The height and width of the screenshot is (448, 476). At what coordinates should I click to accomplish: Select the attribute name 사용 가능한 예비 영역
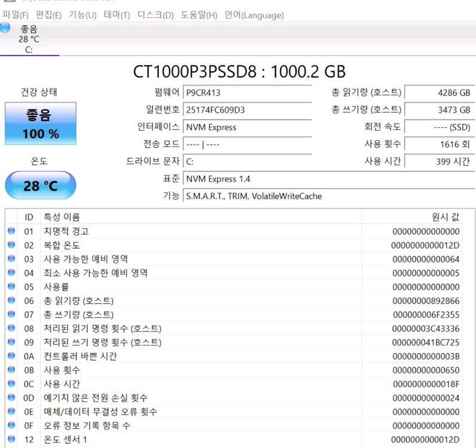[x=86, y=259]
